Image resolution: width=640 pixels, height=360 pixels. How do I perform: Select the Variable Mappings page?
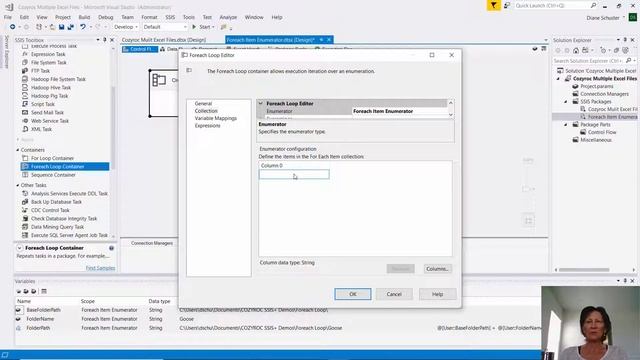pyautogui.click(x=216, y=118)
